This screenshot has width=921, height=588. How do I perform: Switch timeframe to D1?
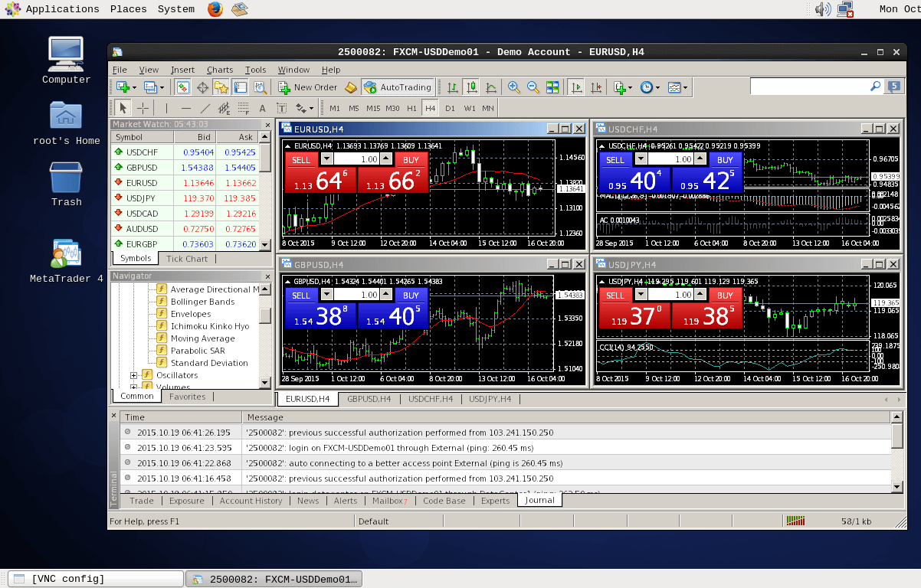point(450,108)
